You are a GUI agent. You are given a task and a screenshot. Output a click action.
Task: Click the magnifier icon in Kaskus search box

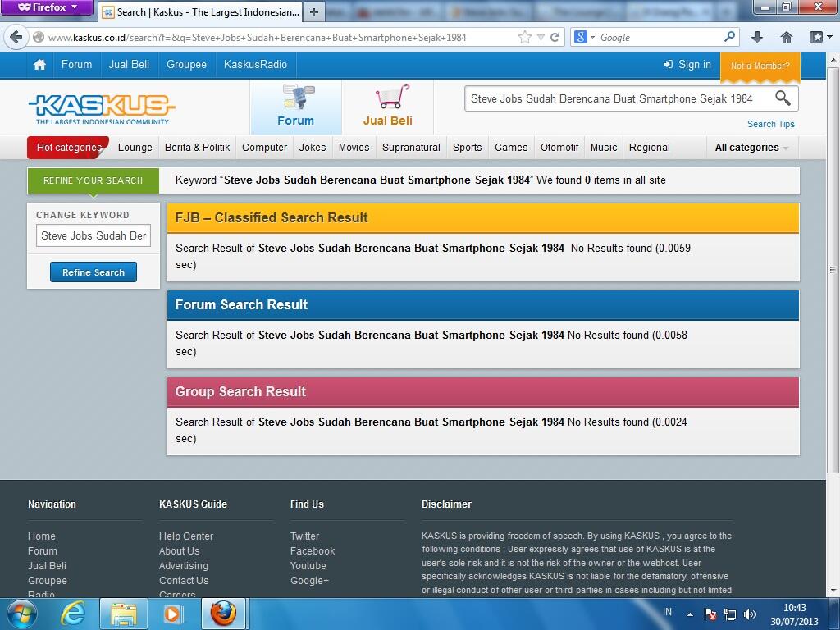783,98
